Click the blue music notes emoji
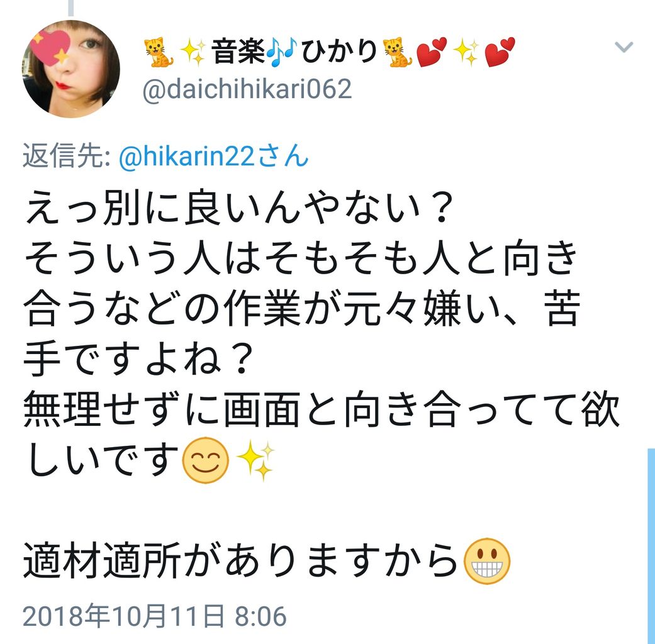Image resolution: width=655 pixels, height=644 pixels. 283,52
